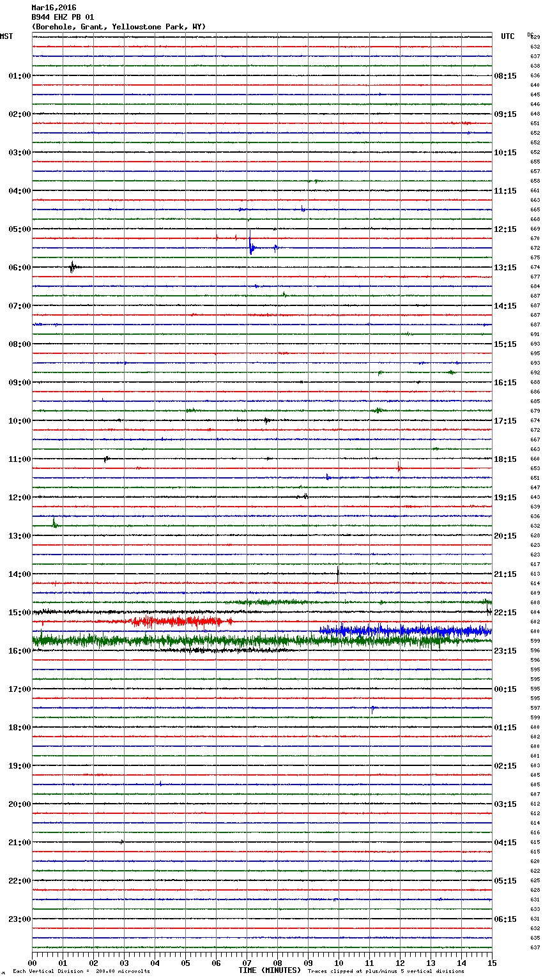Click the 23:15 UTC time label

click(505, 651)
